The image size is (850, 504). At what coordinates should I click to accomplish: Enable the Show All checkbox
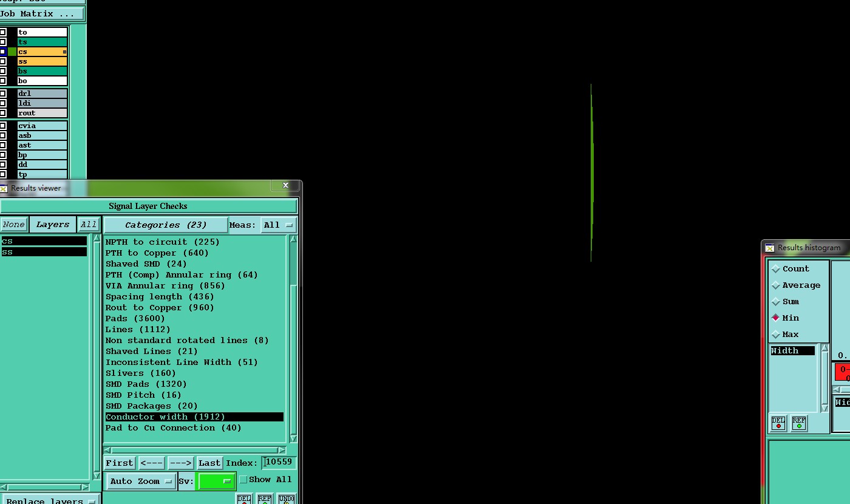pyautogui.click(x=243, y=480)
